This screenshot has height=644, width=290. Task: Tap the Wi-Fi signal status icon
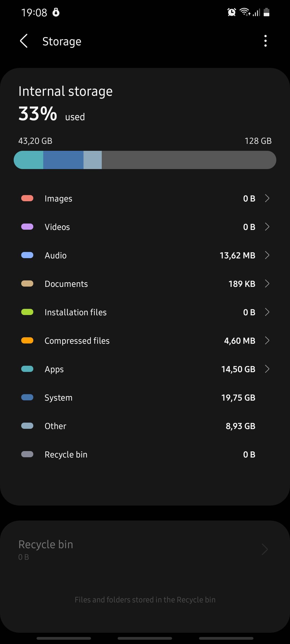coord(245,12)
